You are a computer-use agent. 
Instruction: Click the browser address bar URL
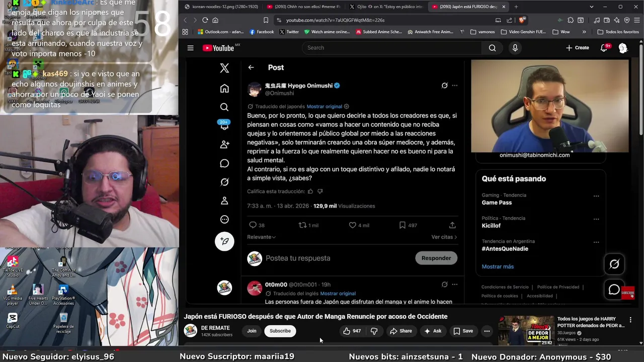pyautogui.click(x=335, y=20)
